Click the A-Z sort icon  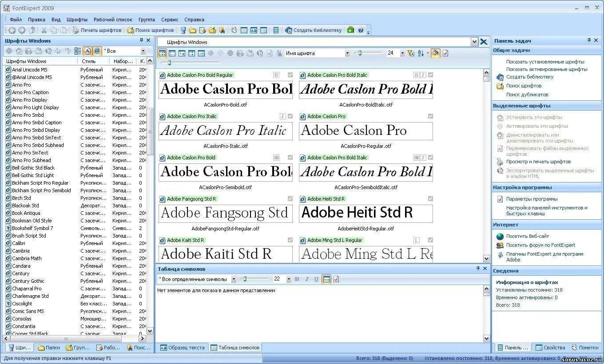(421, 53)
